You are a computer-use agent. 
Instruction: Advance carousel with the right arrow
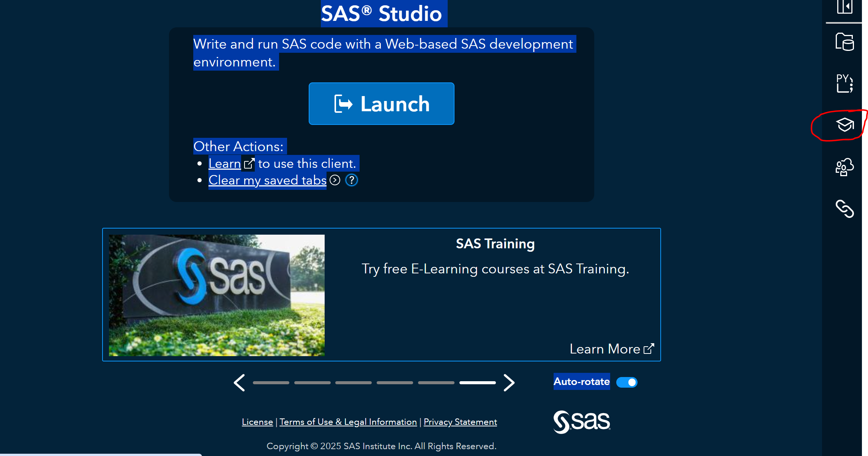(509, 383)
